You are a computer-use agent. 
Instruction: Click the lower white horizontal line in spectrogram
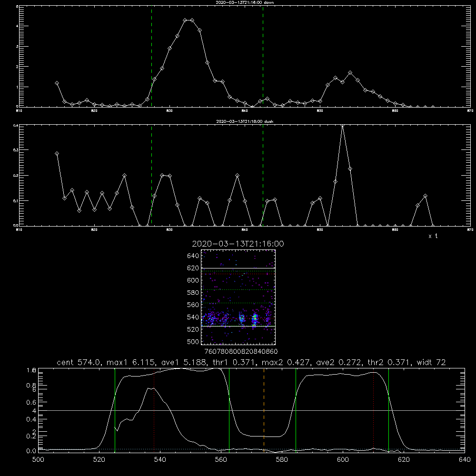tap(238, 326)
